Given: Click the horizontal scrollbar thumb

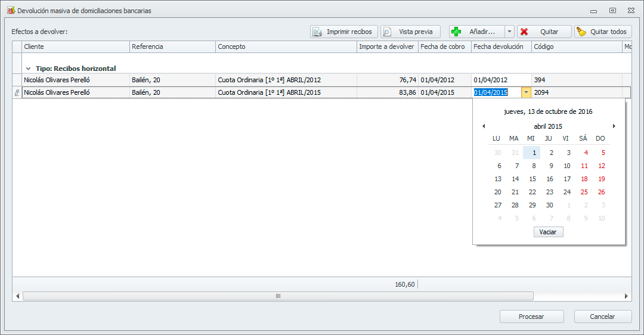Looking at the screenshot, I should [278, 296].
